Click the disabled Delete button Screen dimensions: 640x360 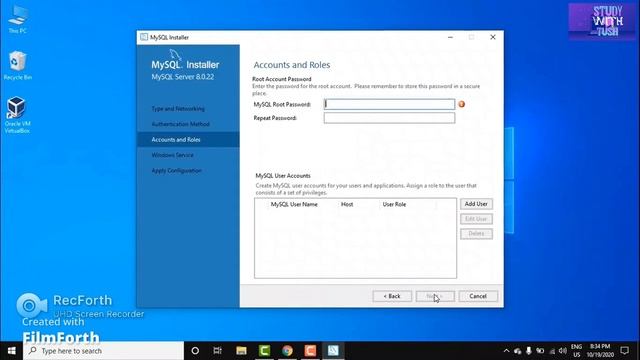[x=476, y=233]
